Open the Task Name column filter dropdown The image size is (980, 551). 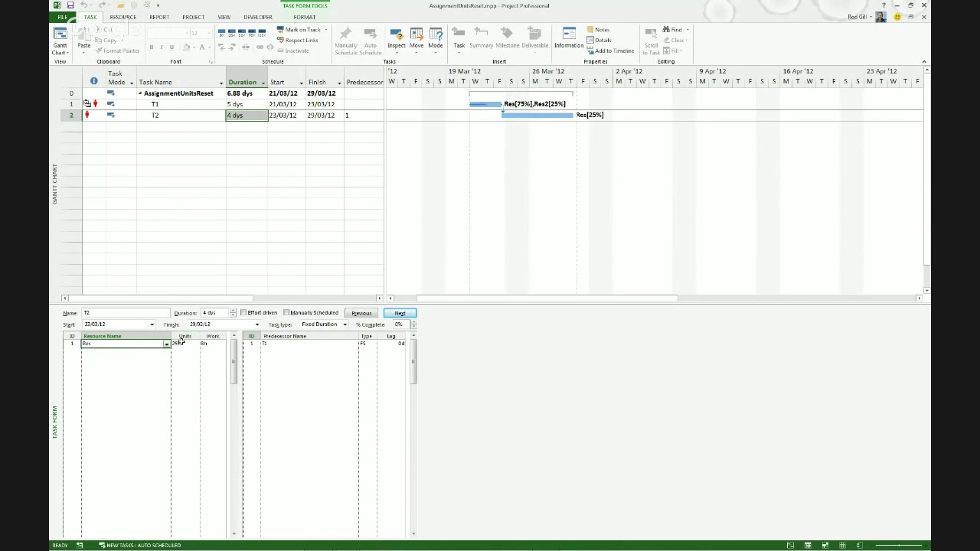pyautogui.click(x=221, y=83)
